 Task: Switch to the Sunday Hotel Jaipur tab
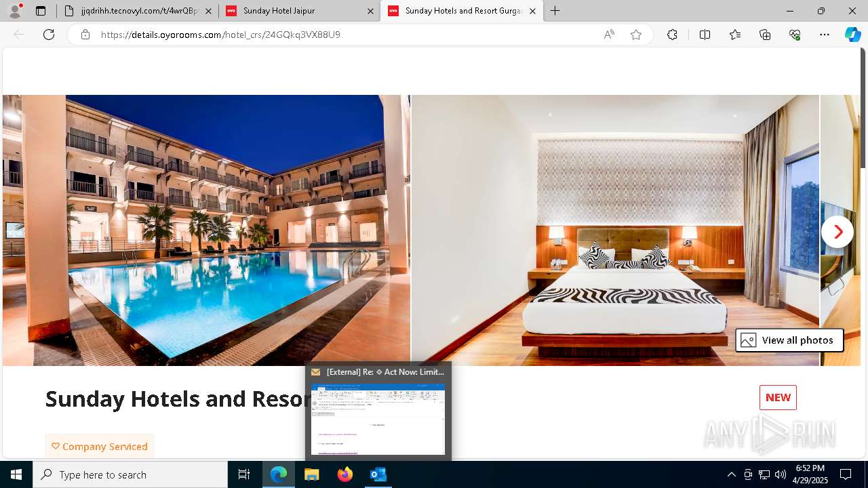click(299, 11)
